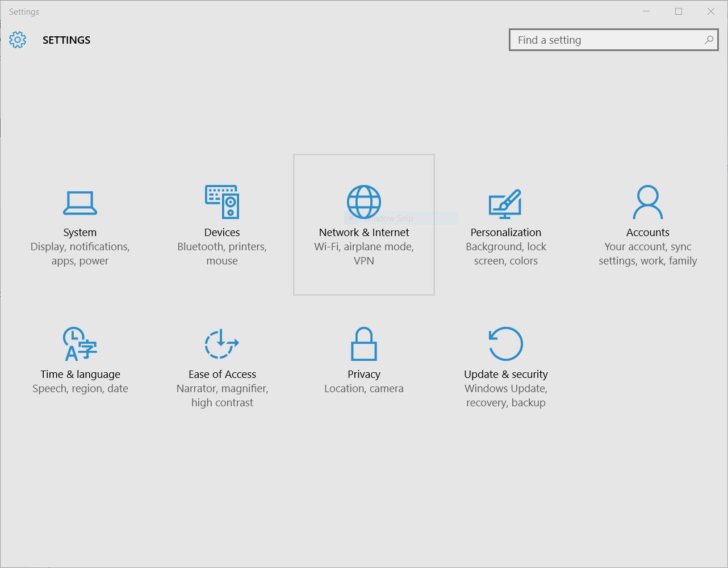728x568 pixels.
Task: Select "Bluetooth, printers, mouse" under Devices
Action: [221, 253]
